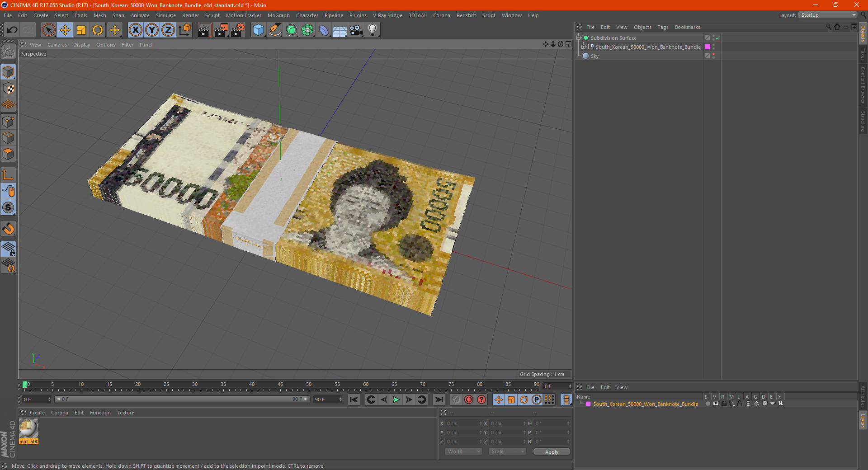
Task: Maximize the viewport using the panel toggle icon
Action: [568, 44]
